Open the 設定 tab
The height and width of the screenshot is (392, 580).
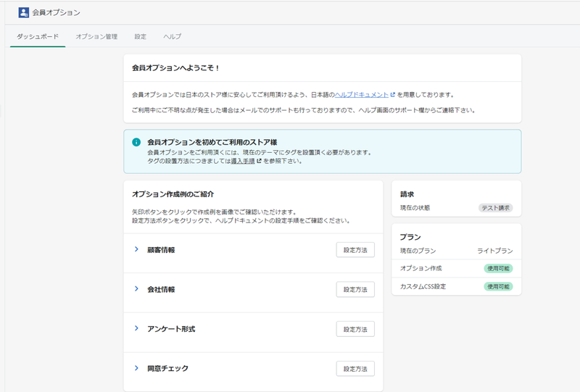(140, 37)
